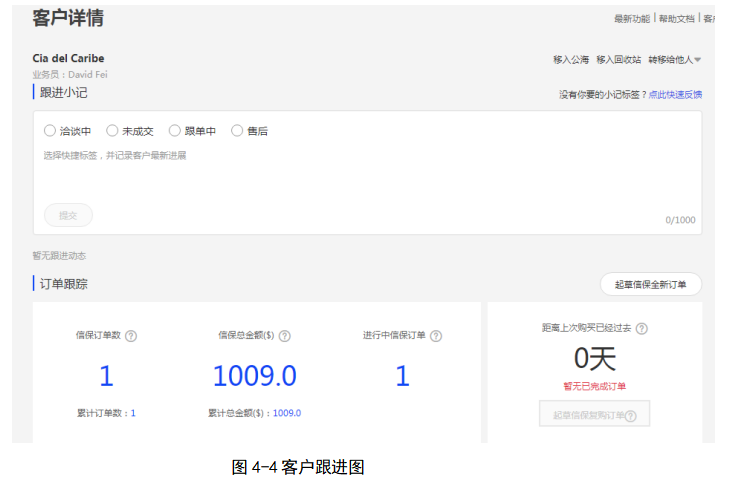Click the 0天 days counter
The image size is (746, 487).
tap(595, 358)
